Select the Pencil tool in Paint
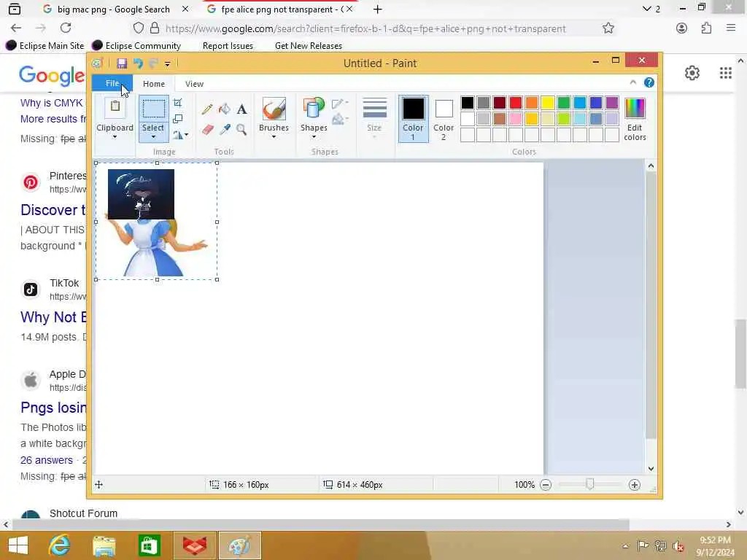This screenshot has height=560, width=747. [206, 109]
